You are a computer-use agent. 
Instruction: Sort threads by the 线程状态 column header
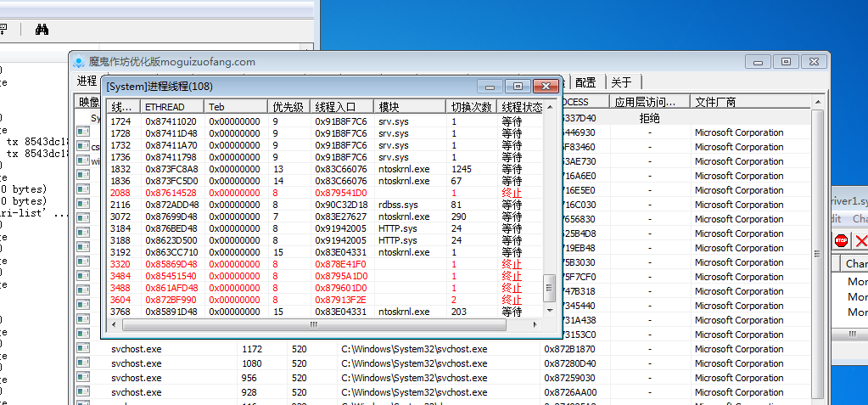(x=521, y=107)
